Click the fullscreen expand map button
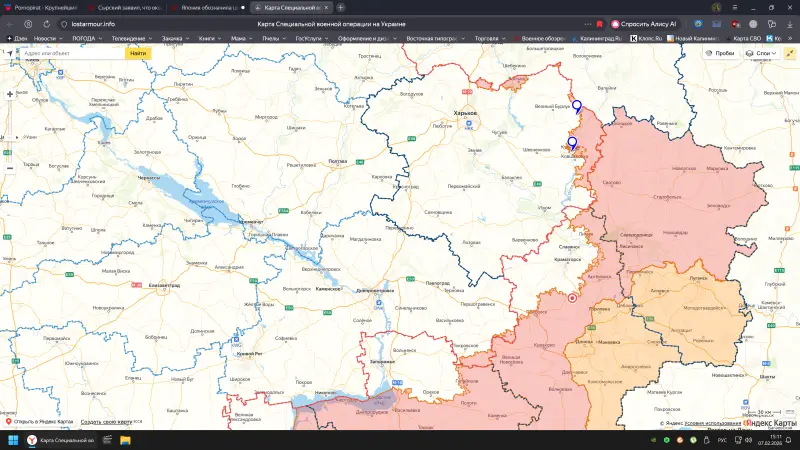The height and width of the screenshot is (450, 800). [789, 53]
